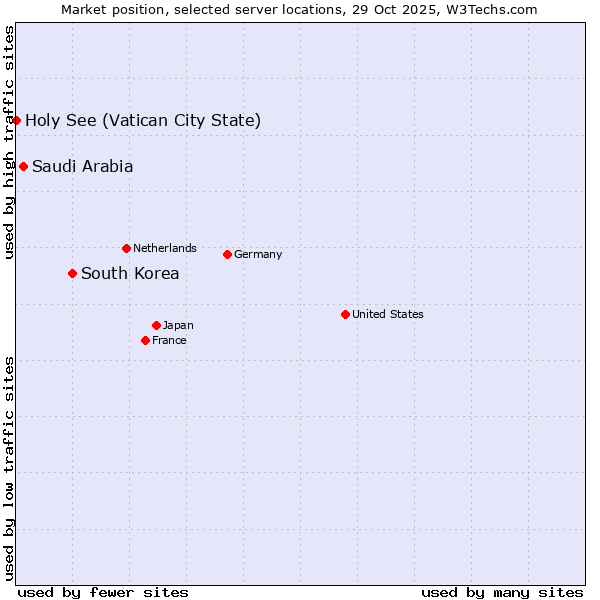Select the Netherlands red data point
600x600 pixels.
pyautogui.click(x=126, y=249)
